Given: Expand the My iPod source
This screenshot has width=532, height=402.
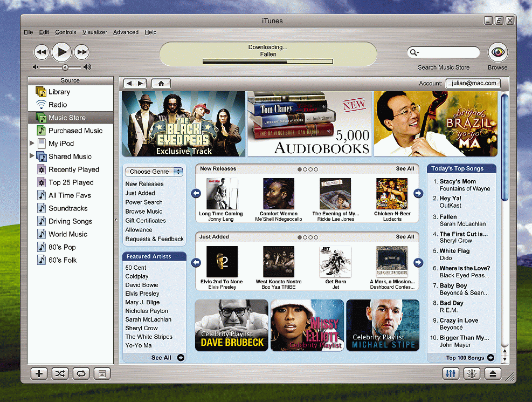Looking at the screenshot, I should 32,144.
